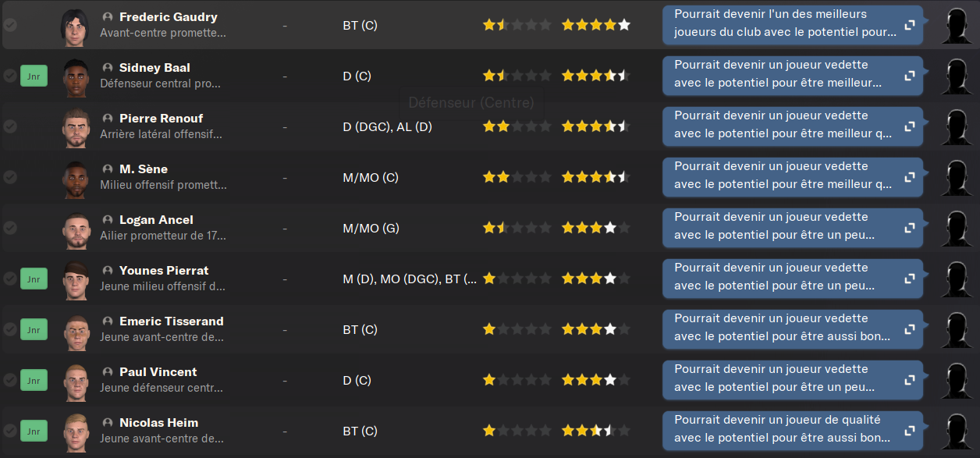Click the scout silhouette icon in M. Sène's row
The width and height of the screenshot is (980, 458).
click(x=957, y=177)
